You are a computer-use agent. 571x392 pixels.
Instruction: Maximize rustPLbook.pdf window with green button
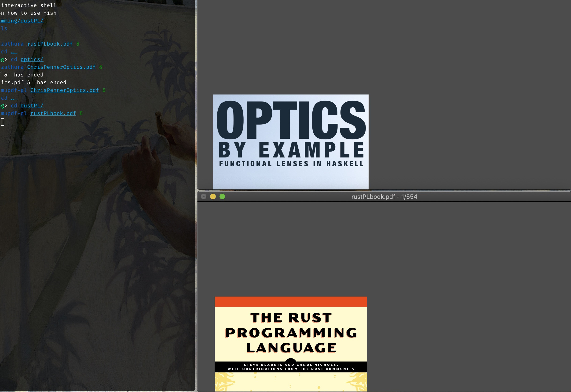tap(222, 196)
